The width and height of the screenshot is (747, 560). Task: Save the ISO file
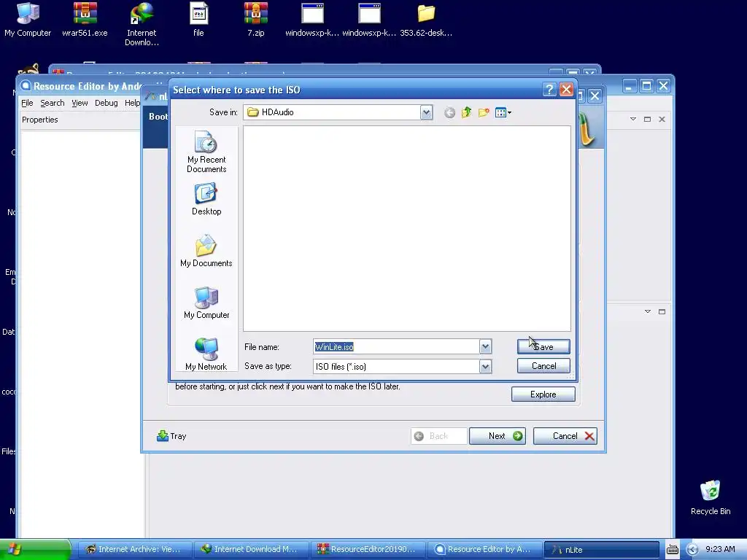click(543, 346)
